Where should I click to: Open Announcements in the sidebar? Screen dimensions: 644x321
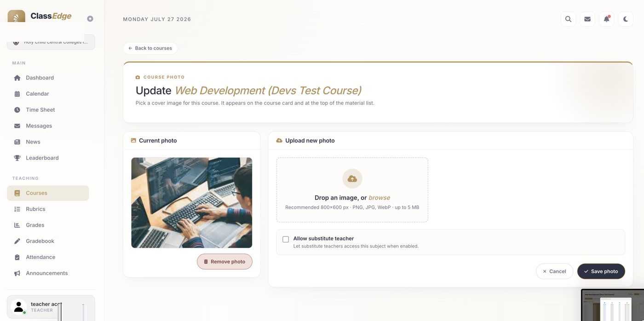[48, 274]
